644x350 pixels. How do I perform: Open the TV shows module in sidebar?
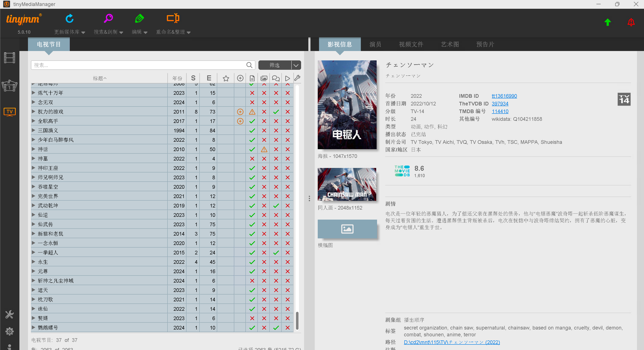pos(10,112)
